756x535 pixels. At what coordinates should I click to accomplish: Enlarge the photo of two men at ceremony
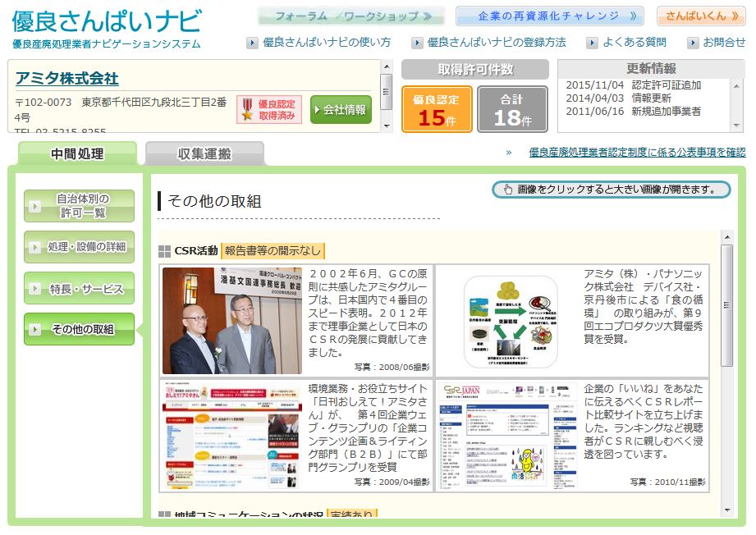point(232,321)
